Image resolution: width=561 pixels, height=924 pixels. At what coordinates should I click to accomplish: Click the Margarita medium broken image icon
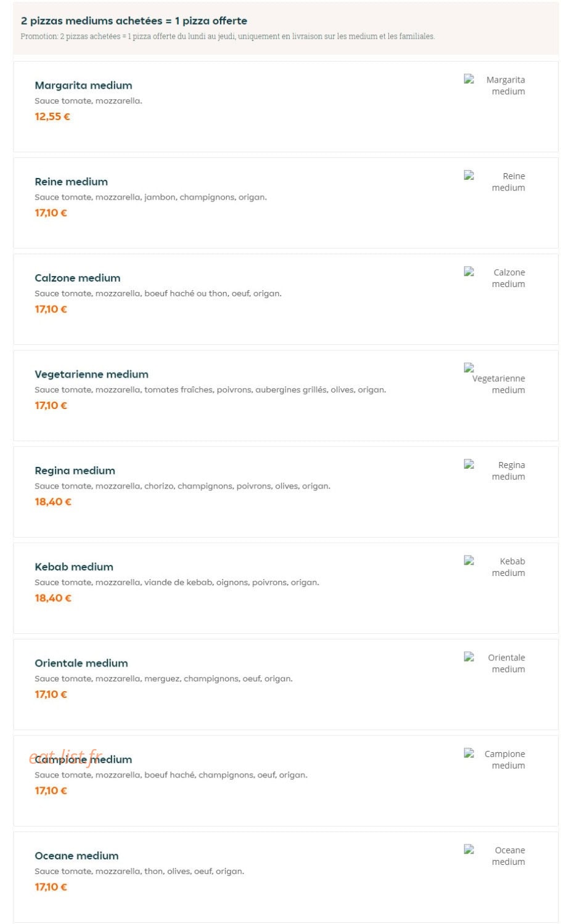click(x=469, y=79)
